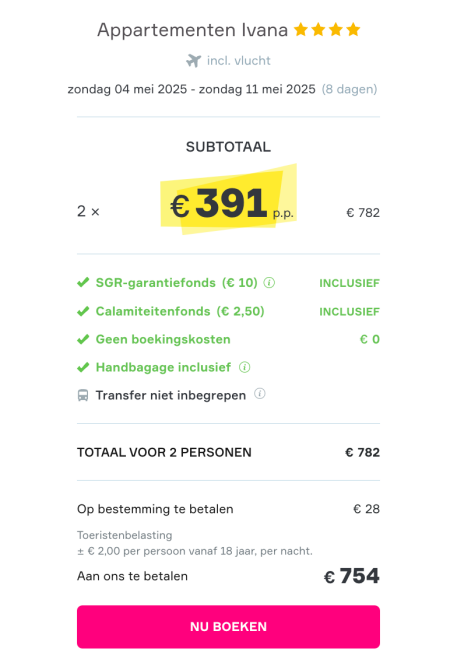Click the airplane icon beside incl. vlucht
Viewport: 450px width, 659px height.
tap(194, 61)
